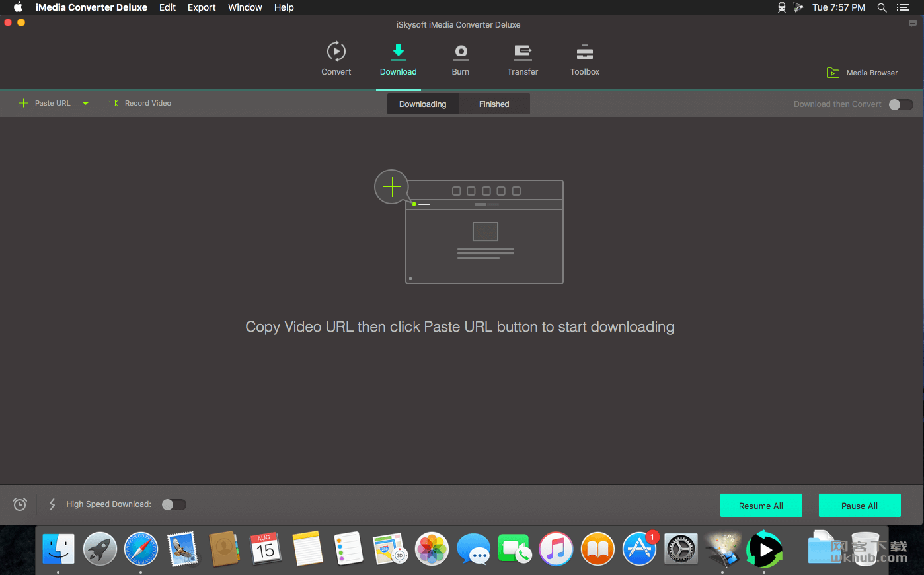
Task: Click the Paste URL plus button
Action: (x=23, y=103)
